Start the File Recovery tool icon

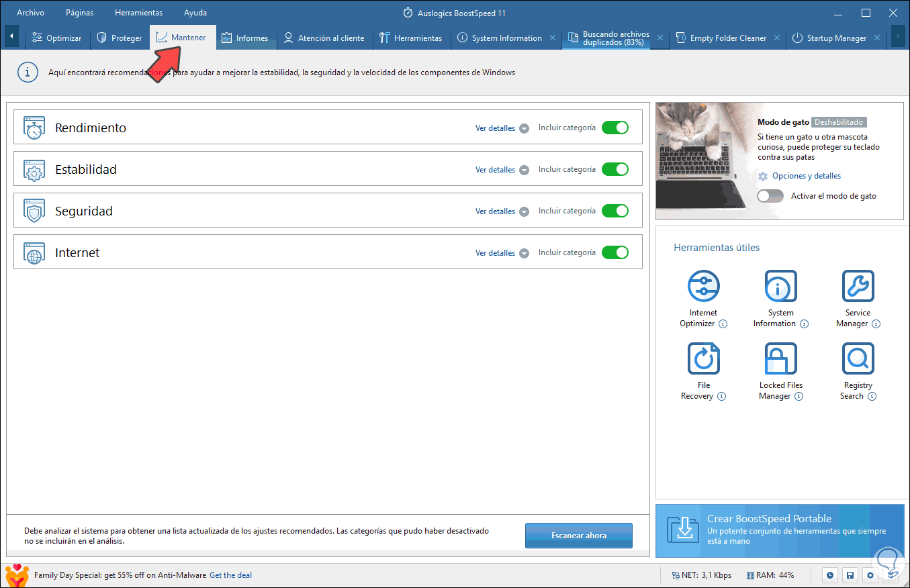point(703,359)
